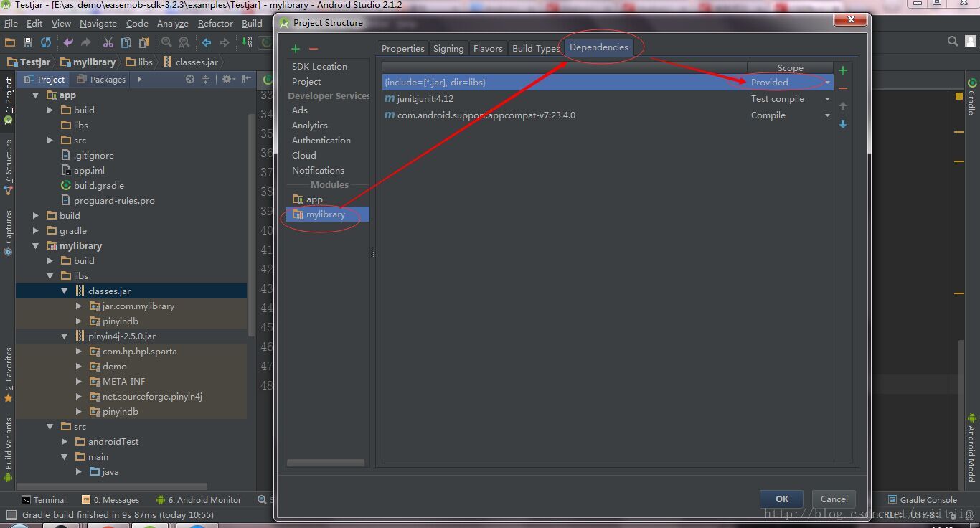
Task: Click the Find magnifier icon
Action: [166, 42]
